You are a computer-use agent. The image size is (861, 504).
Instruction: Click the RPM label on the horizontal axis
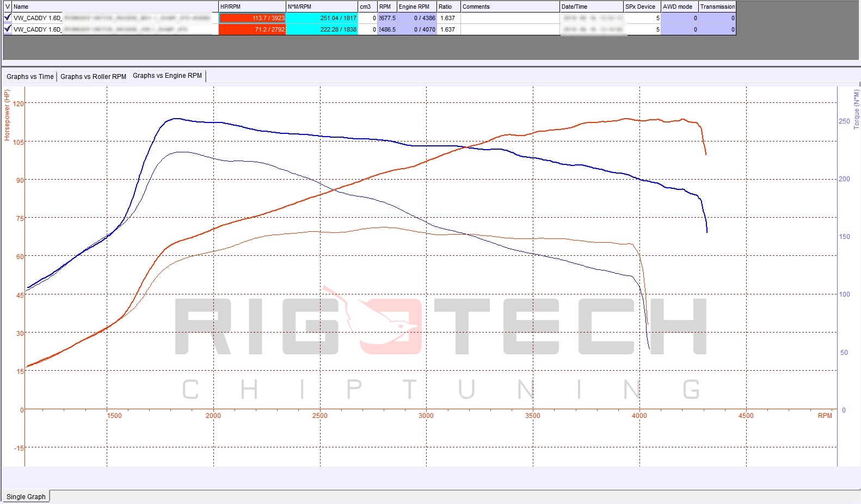point(825,416)
